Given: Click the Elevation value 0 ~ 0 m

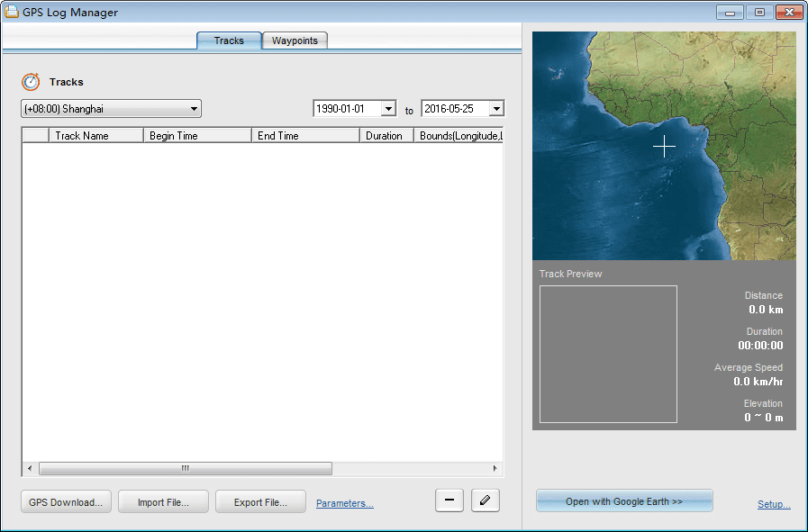Looking at the screenshot, I should click(764, 418).
